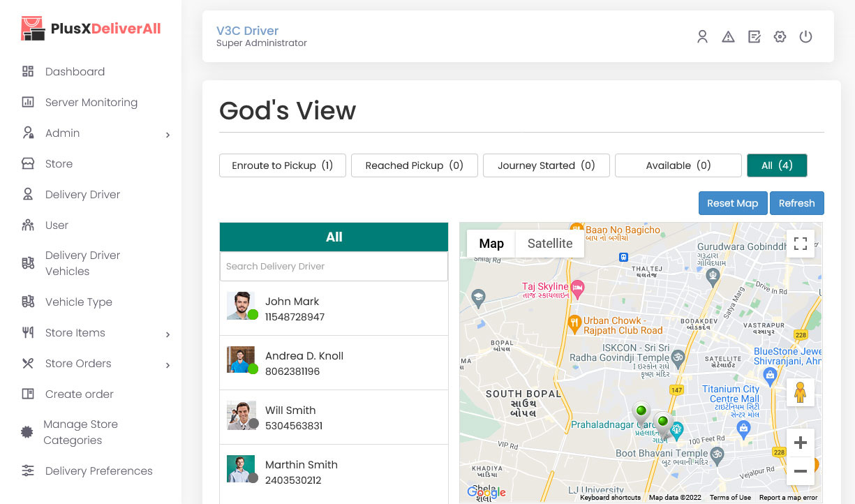Filter by Reached Pickup (0)

pyautogui.click(x=415, y=165)
